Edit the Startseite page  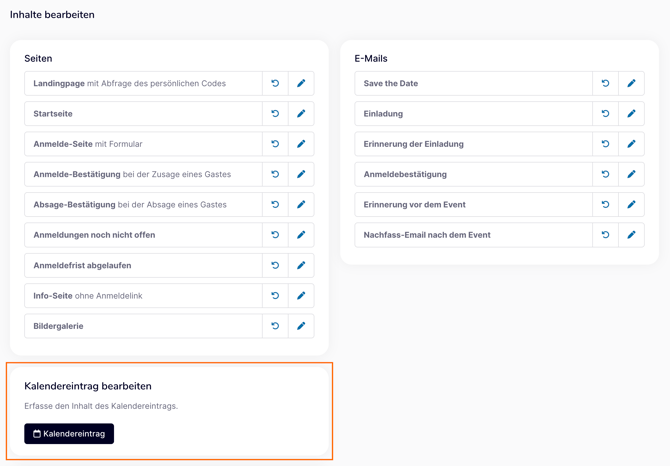point(301,114)
